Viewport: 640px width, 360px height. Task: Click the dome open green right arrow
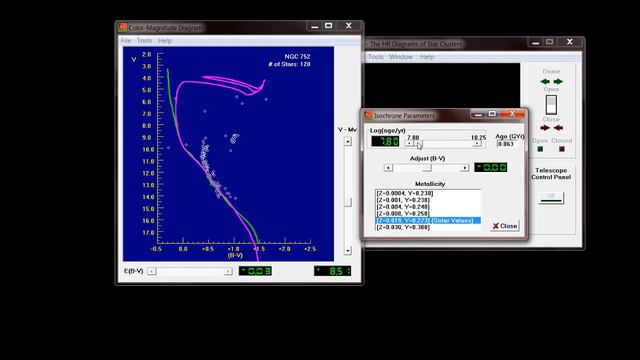558,82
